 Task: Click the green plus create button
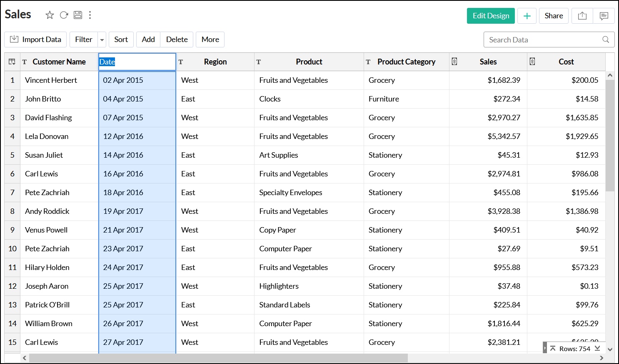(527, 16)
